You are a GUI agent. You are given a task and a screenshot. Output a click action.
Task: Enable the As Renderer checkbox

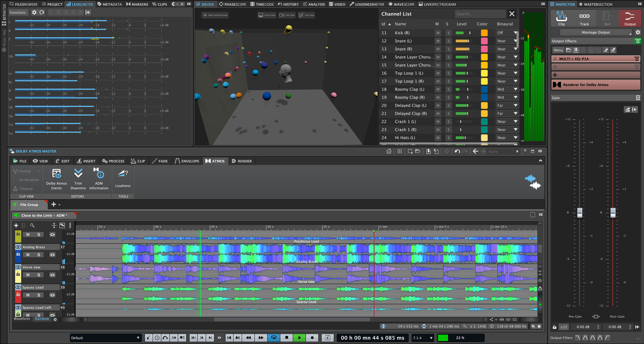(x=15, y=179)
